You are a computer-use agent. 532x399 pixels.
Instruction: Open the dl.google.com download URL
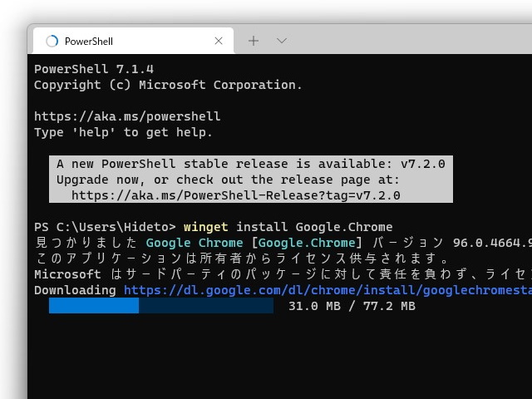[328, 290]
